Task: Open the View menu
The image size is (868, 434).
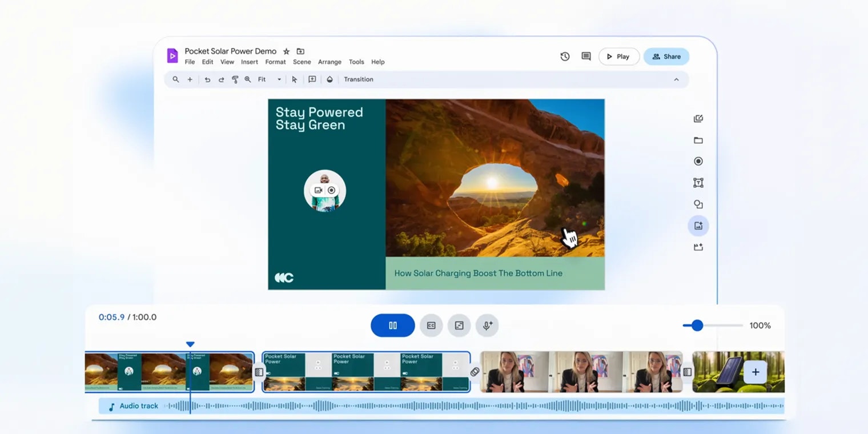Action: tap(227, 62)
